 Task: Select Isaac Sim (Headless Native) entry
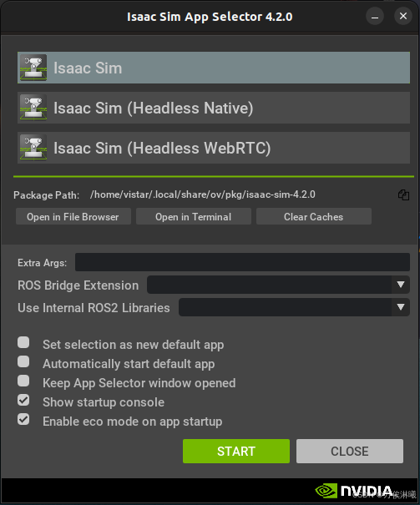pyautogui.click(x=214, y=108)
